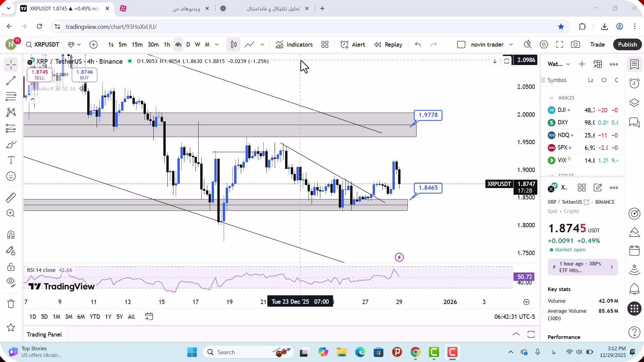Open quick search icon

(x=528, y=45)
